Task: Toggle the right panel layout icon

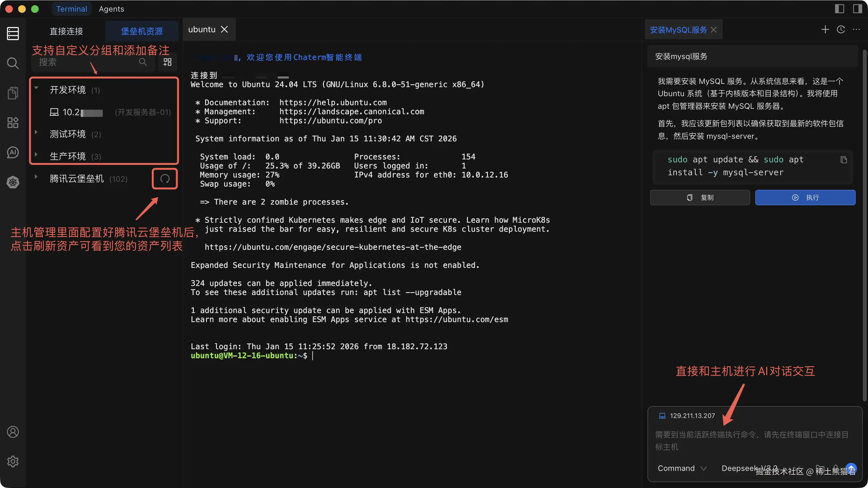Action: (x=857, y=9)
